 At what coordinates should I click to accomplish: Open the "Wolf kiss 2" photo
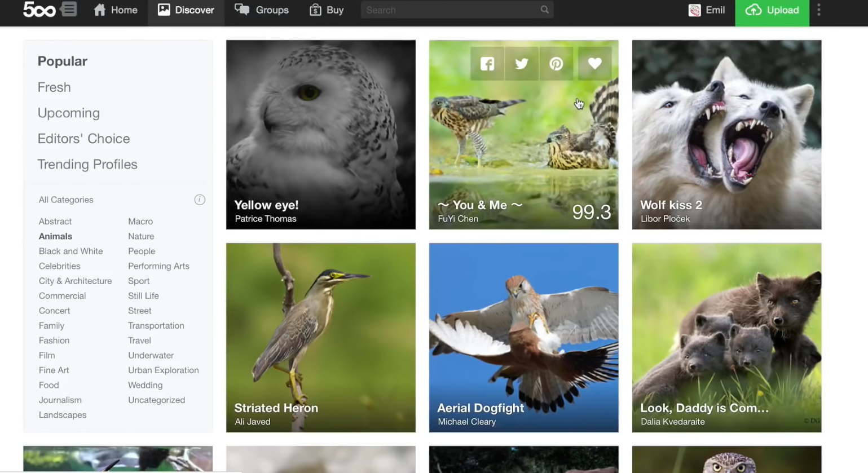point(726,134)
